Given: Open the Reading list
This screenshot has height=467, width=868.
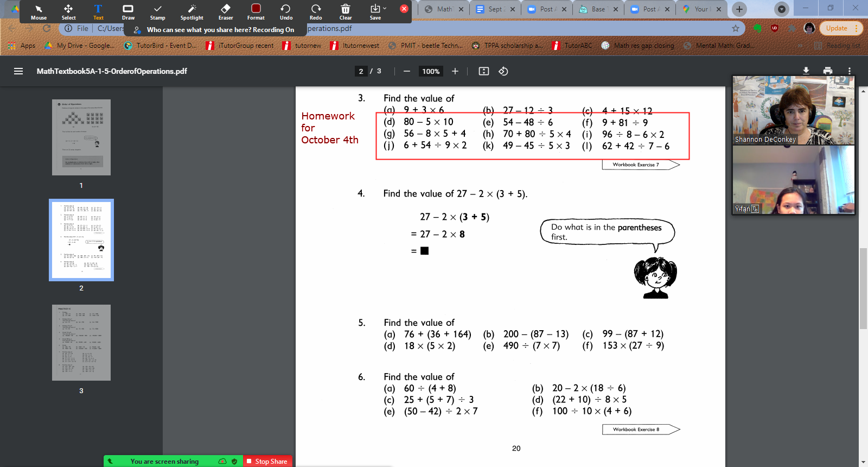Looking at the screenshot, I should [837, 46].
